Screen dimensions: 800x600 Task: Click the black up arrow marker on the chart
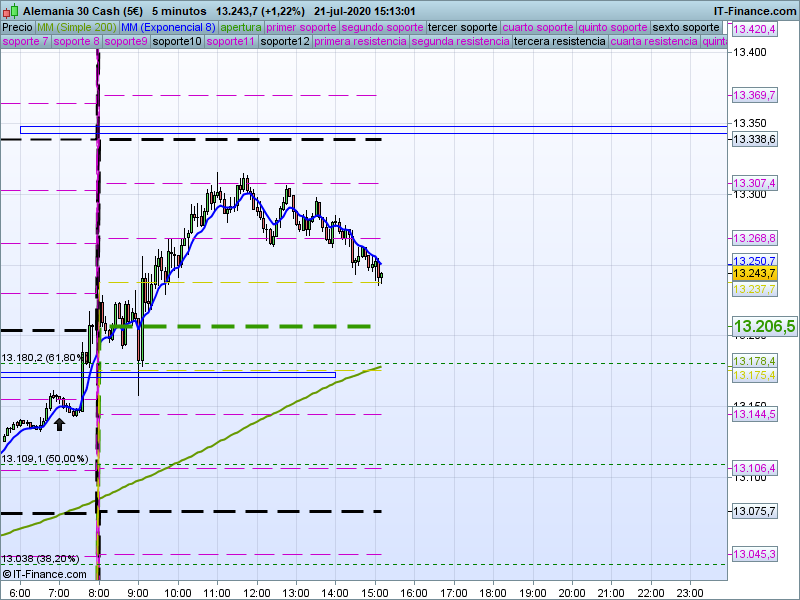[59, 424]
